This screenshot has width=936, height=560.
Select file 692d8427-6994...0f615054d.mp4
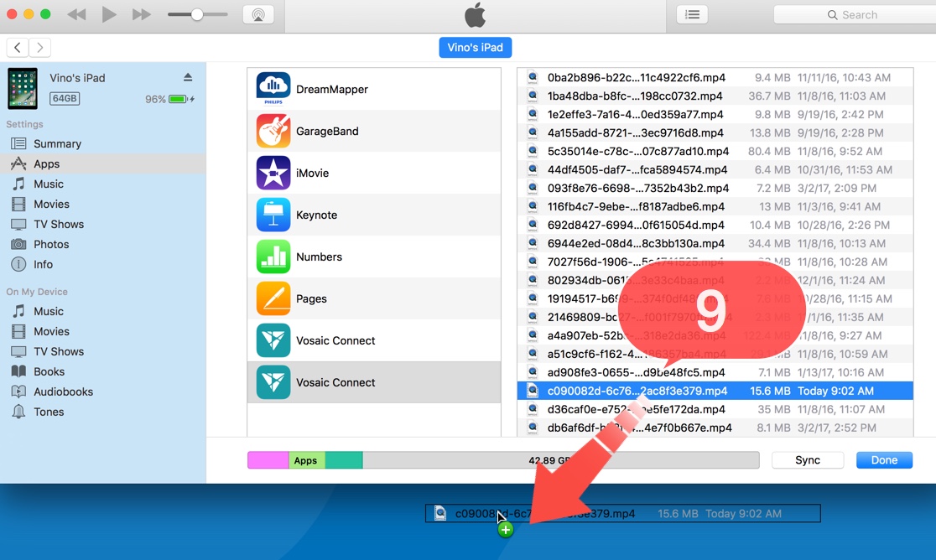[715, 226]
